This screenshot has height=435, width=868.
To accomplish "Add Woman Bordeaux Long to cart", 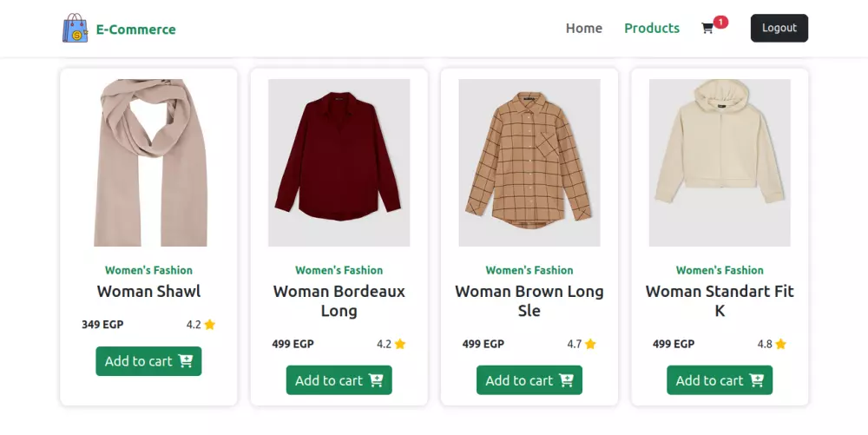I will [339, 380].
